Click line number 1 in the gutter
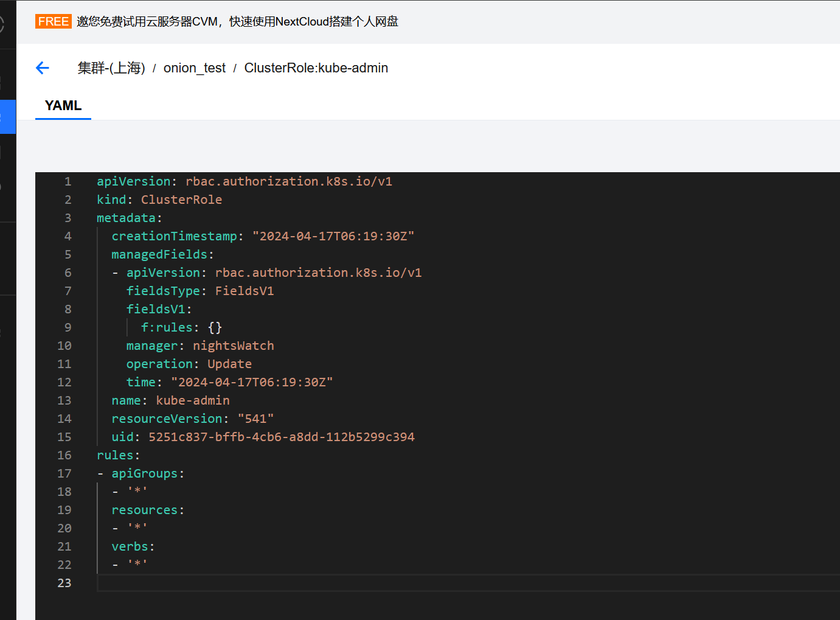The width and height of the screenshot is (840, 620). [68, 181]
